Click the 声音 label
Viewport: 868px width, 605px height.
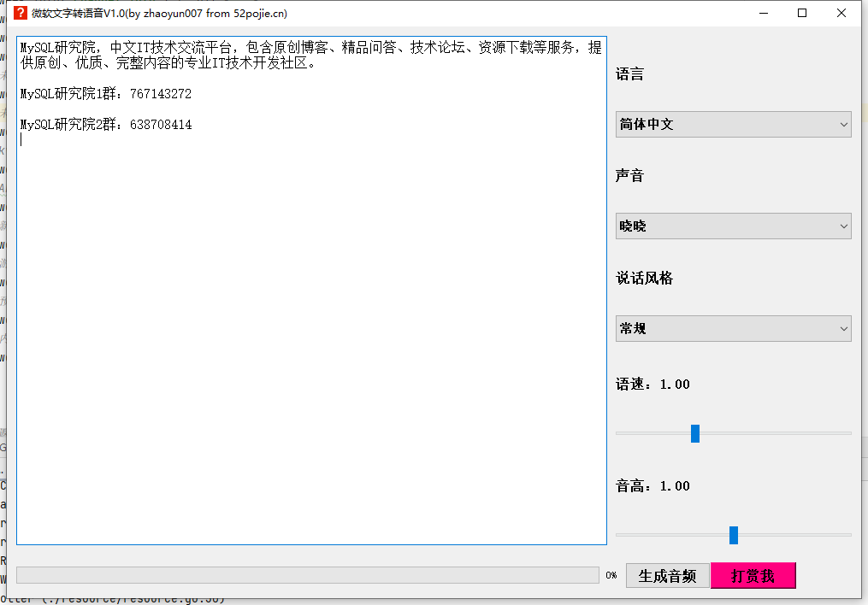pyautogui.click(x=629, y=176)
